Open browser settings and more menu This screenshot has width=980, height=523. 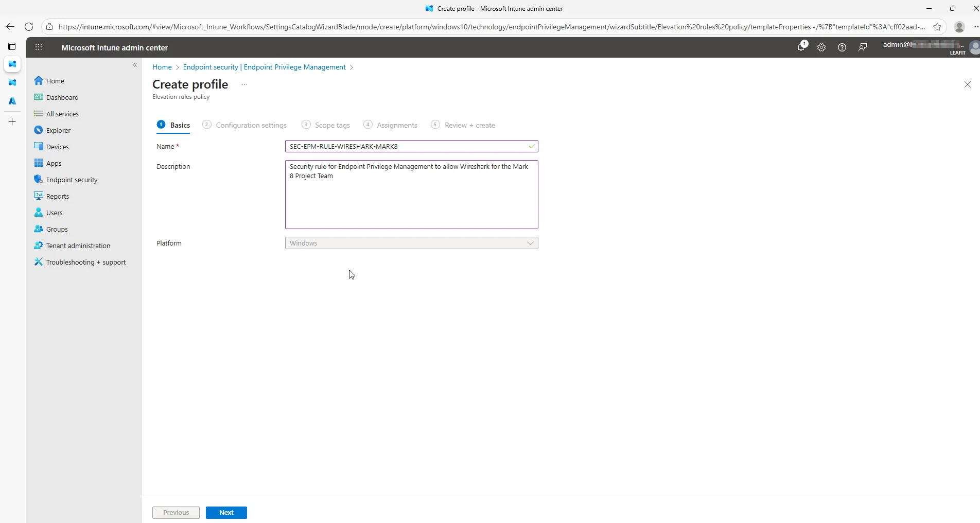[x=975, y=27]
